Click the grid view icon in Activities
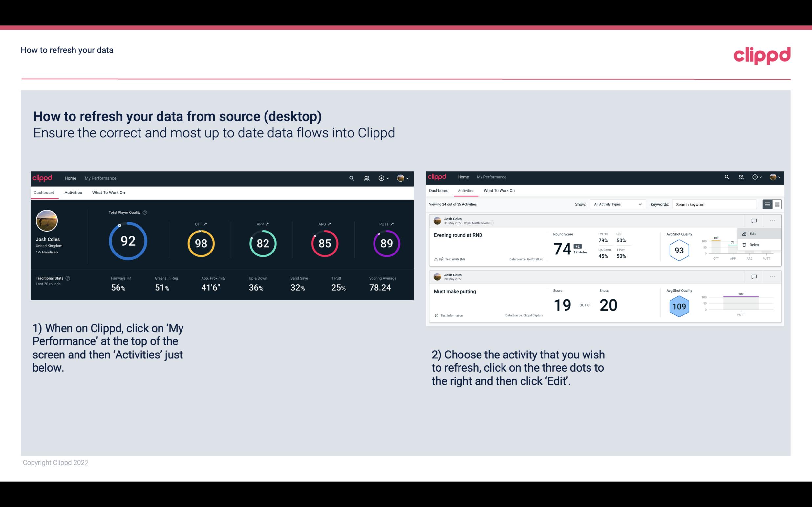The image size is (812, 507). pyautogui.click(x=777, y=204)
